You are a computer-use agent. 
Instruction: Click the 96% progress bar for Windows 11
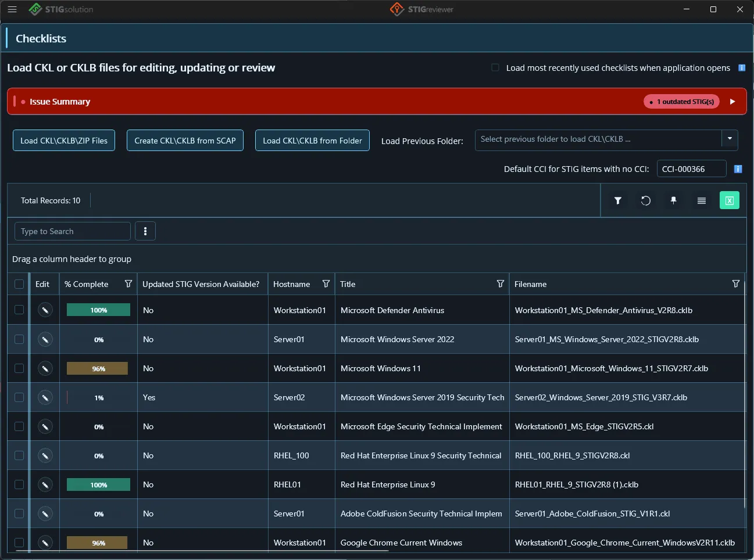pyautogui.click(x=97, y=368)
